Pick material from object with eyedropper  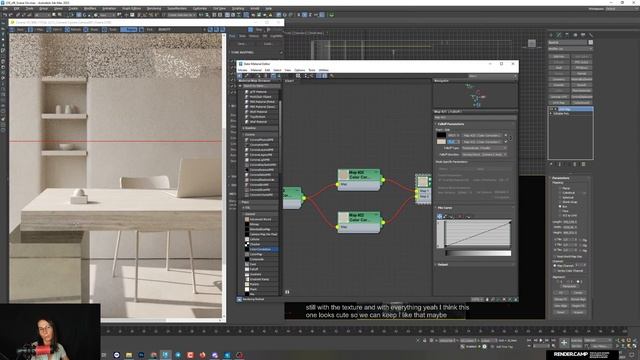tap(247, 76)
